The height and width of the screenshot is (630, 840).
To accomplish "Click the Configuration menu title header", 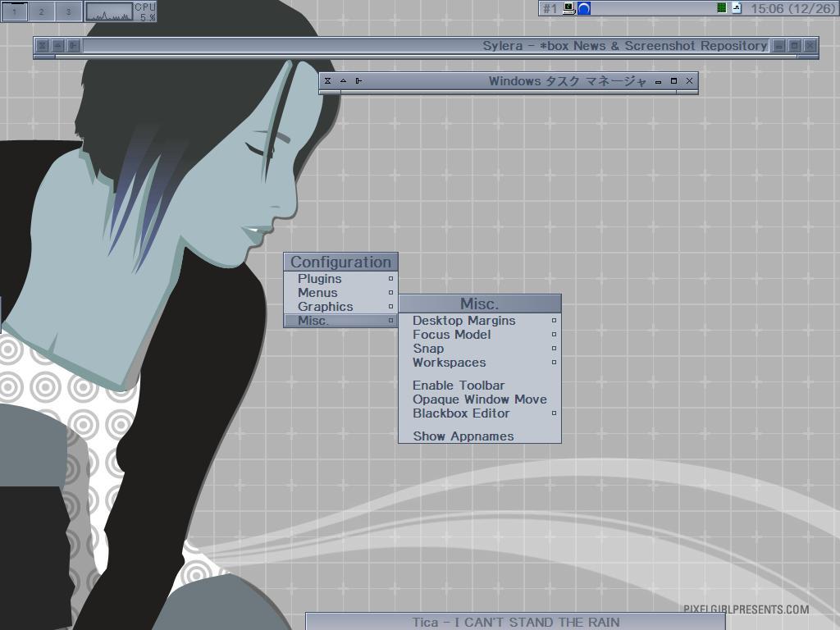I will coord(340,262).
